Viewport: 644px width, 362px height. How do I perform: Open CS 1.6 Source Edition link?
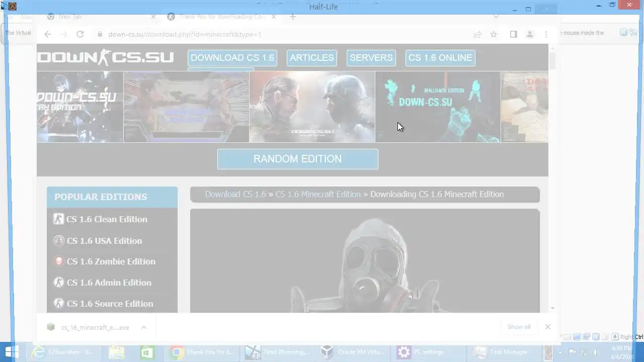[110, 304]
